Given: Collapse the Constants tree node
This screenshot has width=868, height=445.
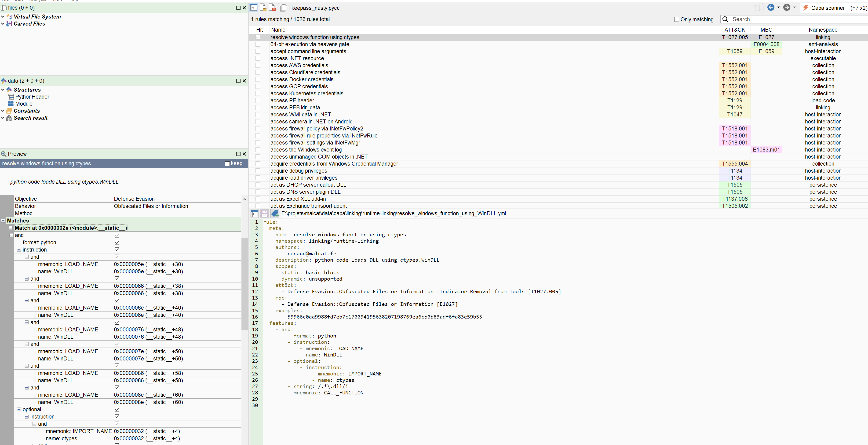Looking at the screenshot, I should coord(3,111).
